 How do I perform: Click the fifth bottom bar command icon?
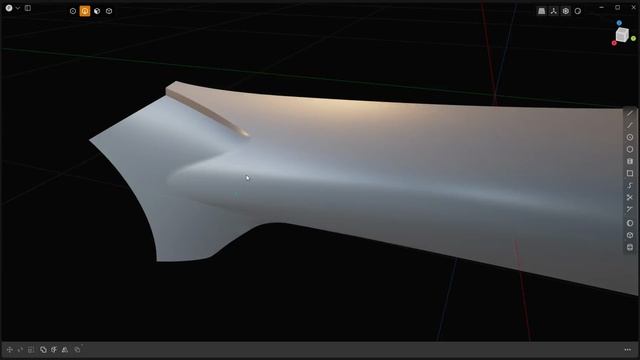tap(54, 350)
